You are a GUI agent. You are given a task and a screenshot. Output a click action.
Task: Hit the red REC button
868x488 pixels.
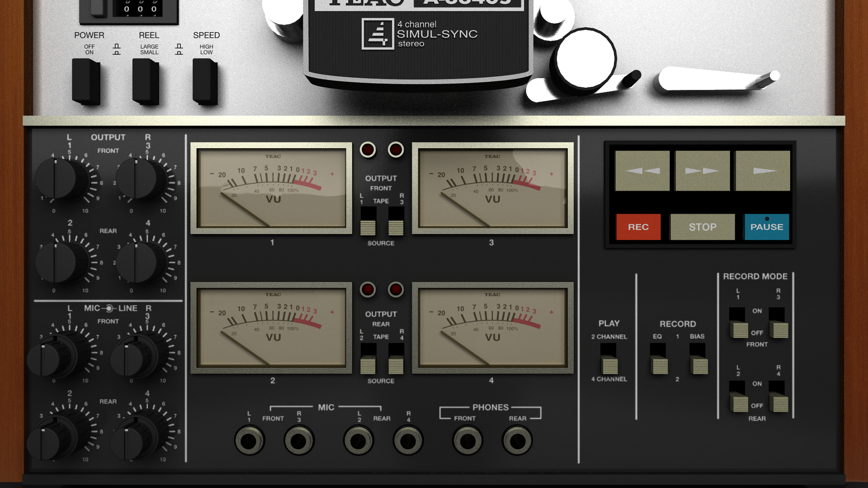coord(638,227)
